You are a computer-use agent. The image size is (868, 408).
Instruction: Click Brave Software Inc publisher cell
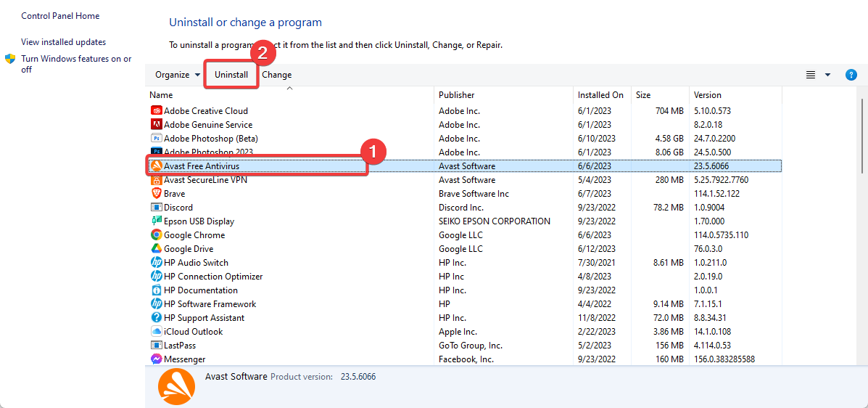(x=474, y=193)
